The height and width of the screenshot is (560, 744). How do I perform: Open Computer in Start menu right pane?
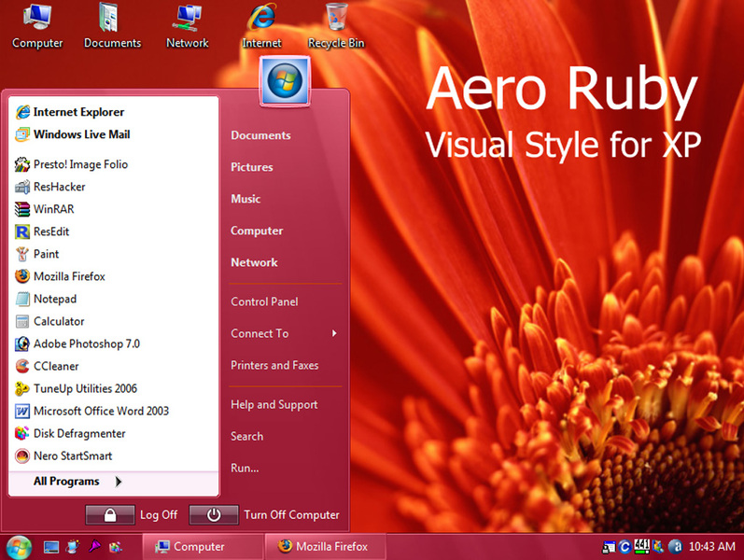click(x=257, y=231)
